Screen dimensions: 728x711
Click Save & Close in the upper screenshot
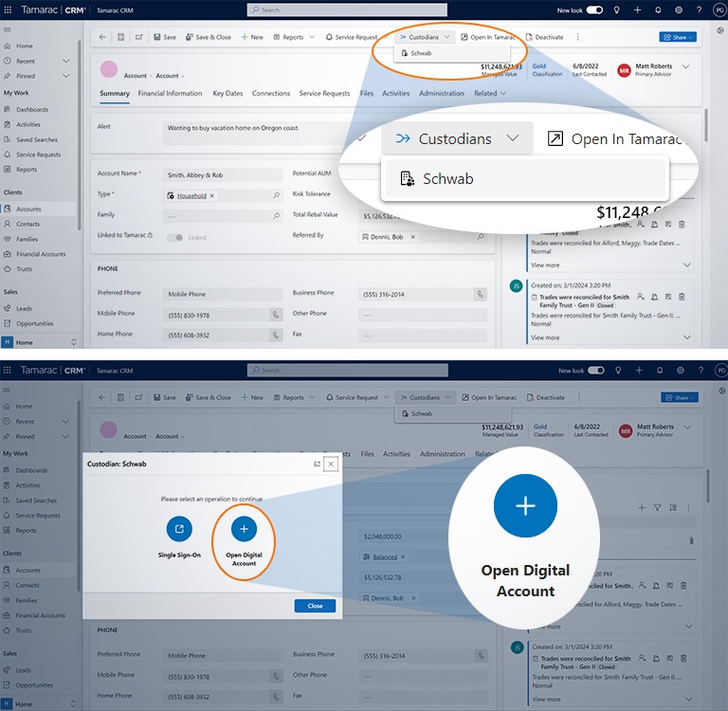[208, 37]
